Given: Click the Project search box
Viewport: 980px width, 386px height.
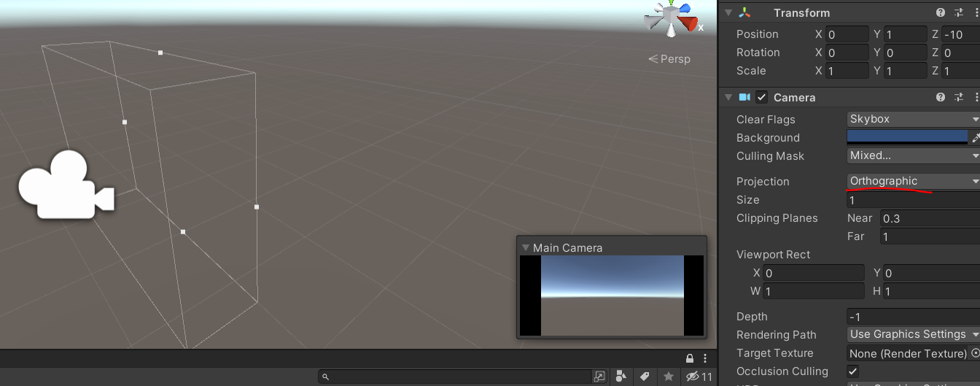Looking at the screenshot, I should (455, 377).
